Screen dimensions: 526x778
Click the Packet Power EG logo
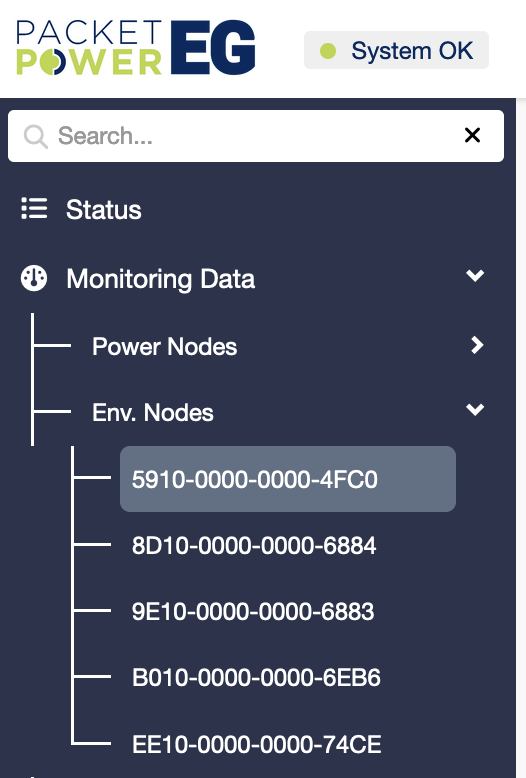pos(135,48)
